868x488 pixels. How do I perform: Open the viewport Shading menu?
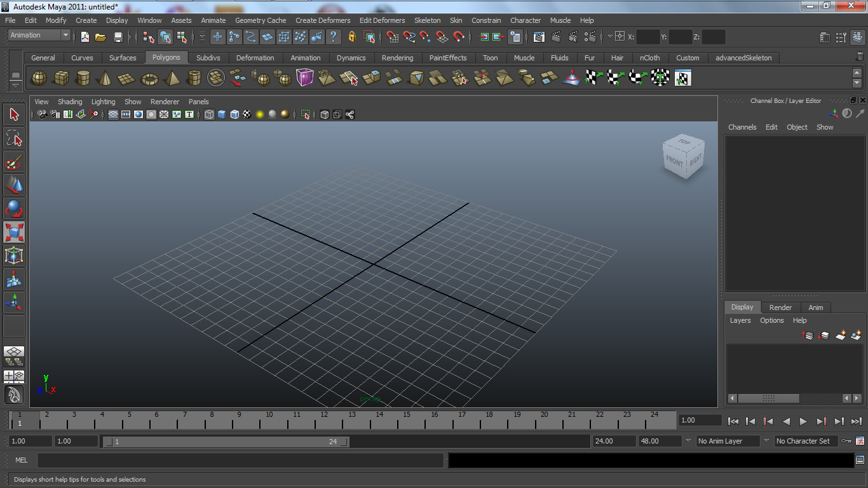pos(70,102)
